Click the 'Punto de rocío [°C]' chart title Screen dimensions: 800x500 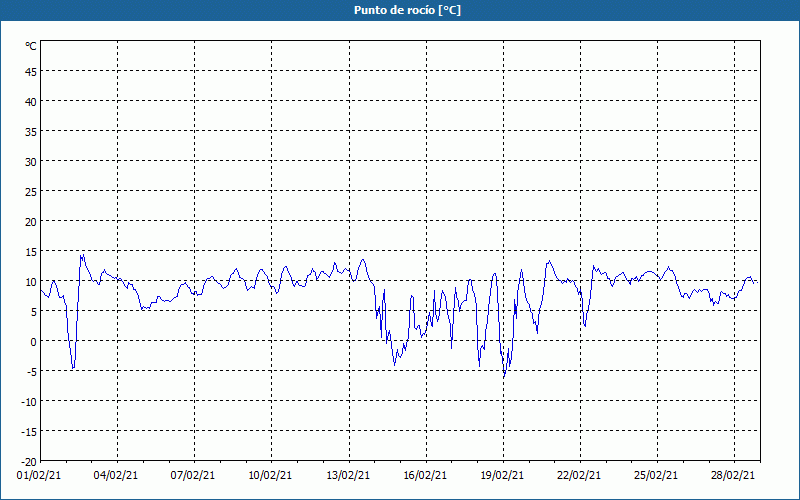point(407,10)
